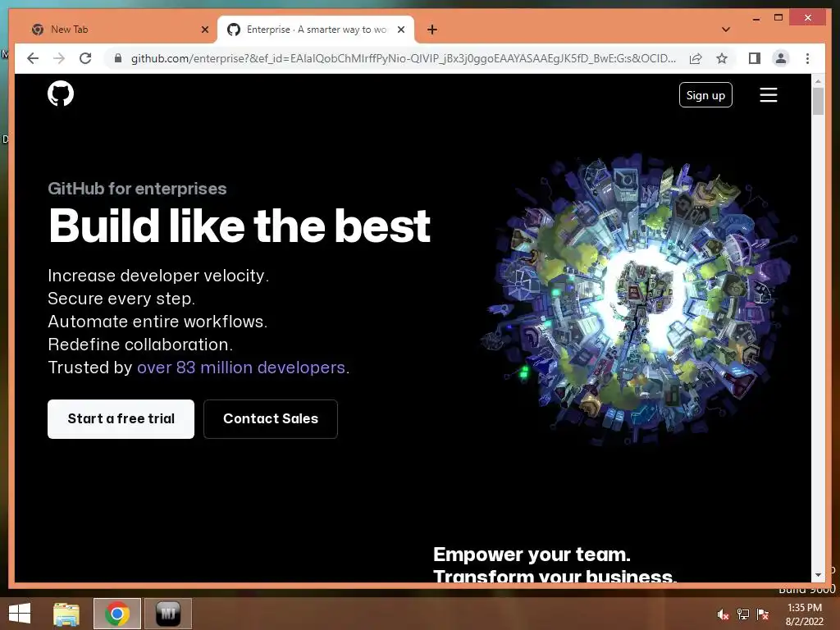Open the Windows Start button
The width and height of the screenshot is (840, 630).
(x=20, y=614)
